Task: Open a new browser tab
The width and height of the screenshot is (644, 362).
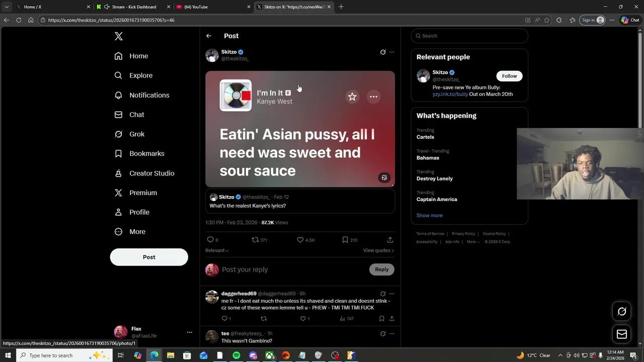Action: [341, 7]
